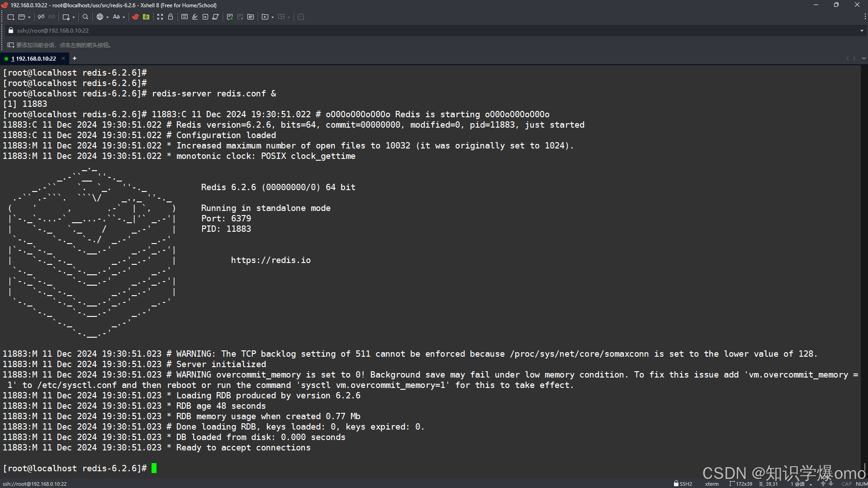The height and width of the screenshot is (488, 868).
Task: Expand the Encoding globe dropdown arrow
Action: 108,17
